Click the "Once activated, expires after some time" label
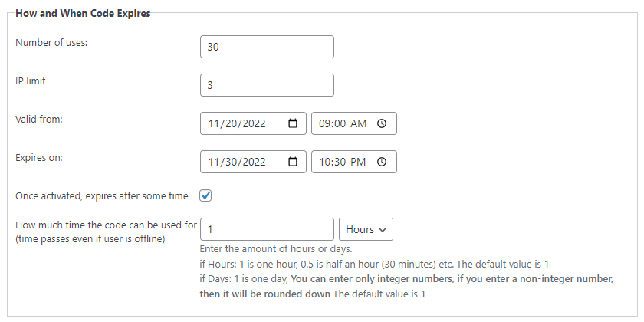 [x=102, y=196]
